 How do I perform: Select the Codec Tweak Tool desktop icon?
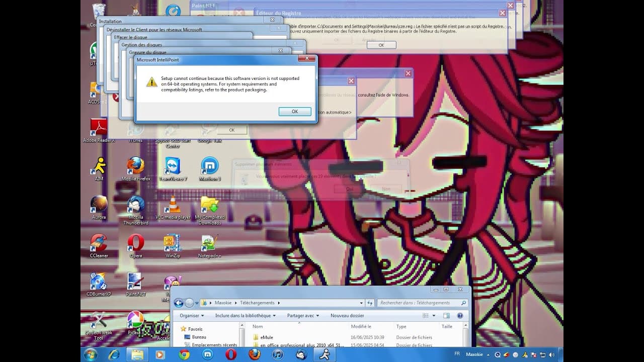tap(99, 326)
